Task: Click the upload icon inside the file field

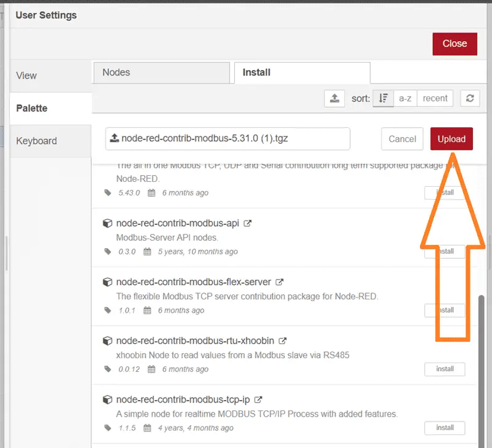Action: click(114, 138)
